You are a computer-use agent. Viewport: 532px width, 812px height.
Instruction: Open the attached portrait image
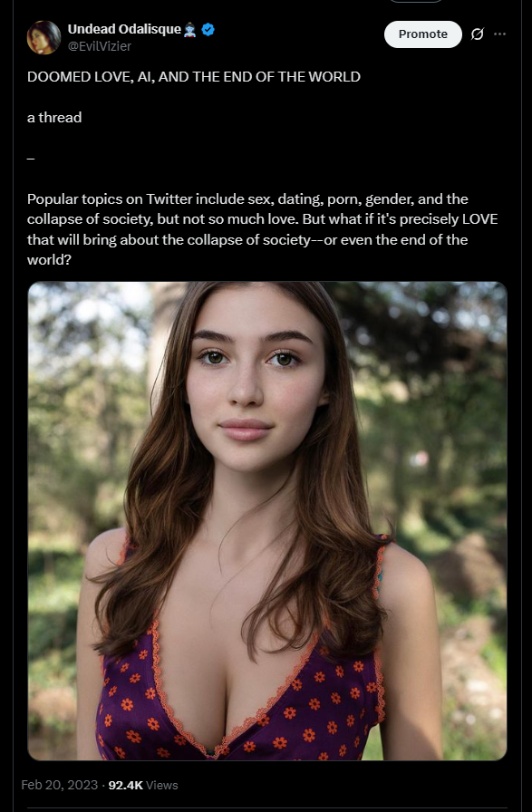(266, 521)
